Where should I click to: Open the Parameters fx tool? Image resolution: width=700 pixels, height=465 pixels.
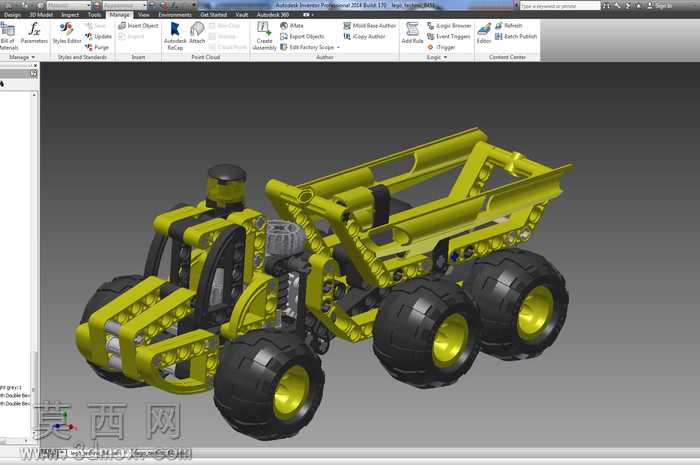(34, 33)
